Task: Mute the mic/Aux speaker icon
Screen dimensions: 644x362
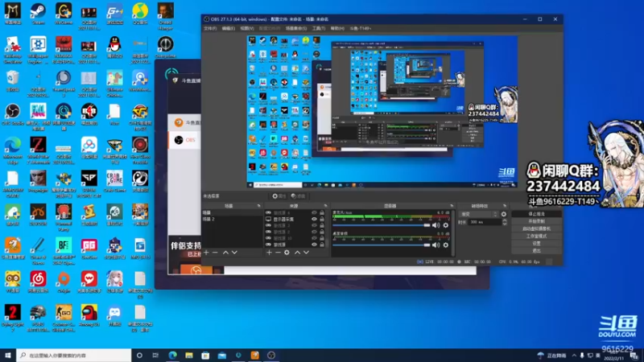Action: pyautogui.click(x=436, y=225)
